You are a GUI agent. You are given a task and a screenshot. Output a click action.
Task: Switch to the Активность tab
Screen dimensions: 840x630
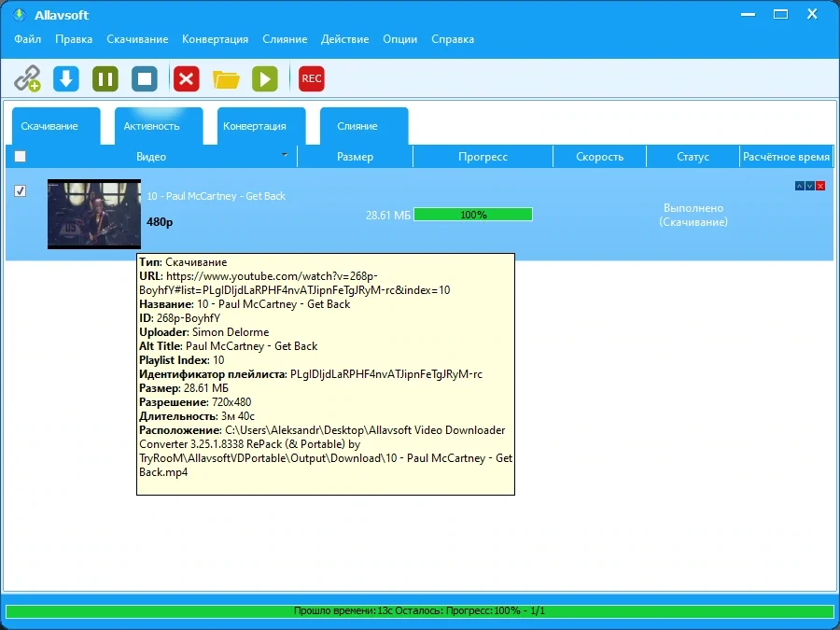pos(159,126)
